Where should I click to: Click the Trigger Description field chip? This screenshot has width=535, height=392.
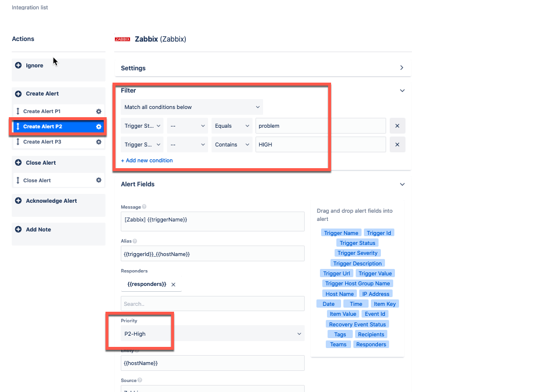coord(357,263)
